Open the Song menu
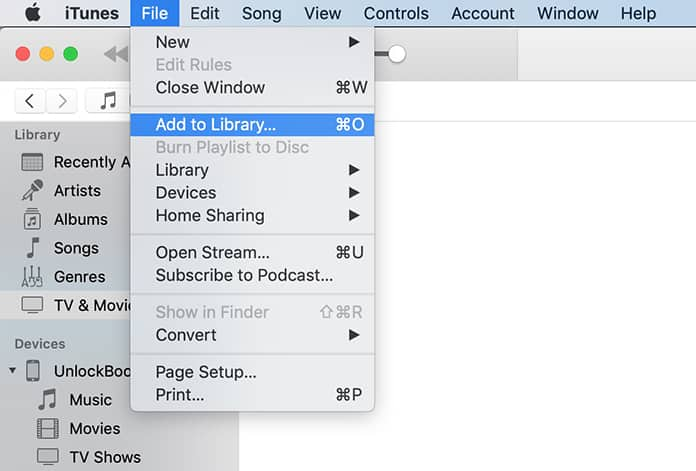This screenshot has height=471, width=696. coord(261,13)
